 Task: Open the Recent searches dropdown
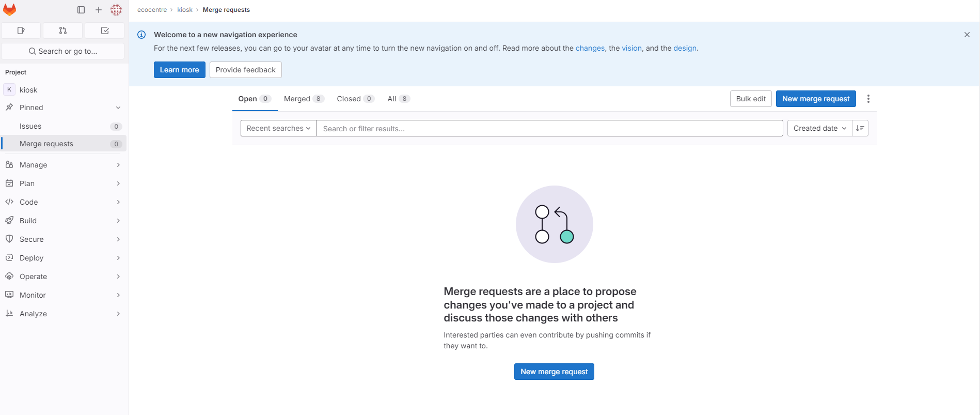(278, 128)
